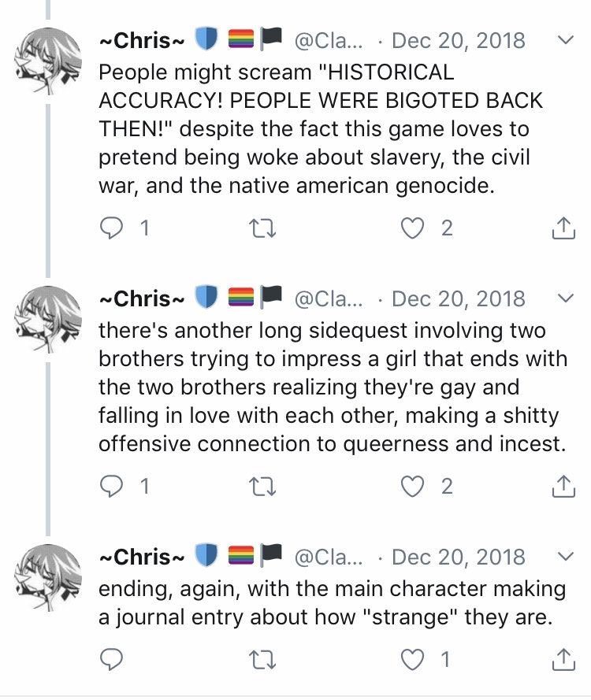Tap the @Cla... handle on second tweet
This screenshot has height=700, width=591.
(x=329, y=299)
